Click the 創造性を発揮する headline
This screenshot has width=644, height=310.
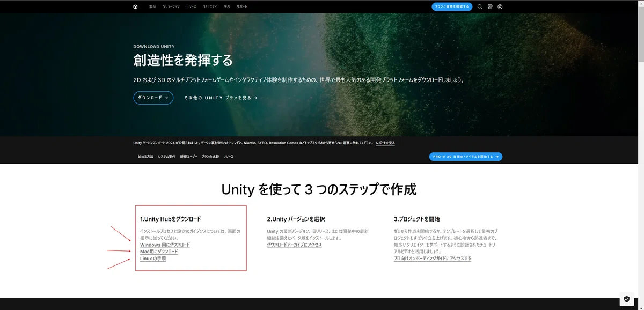tap(183, 60)
